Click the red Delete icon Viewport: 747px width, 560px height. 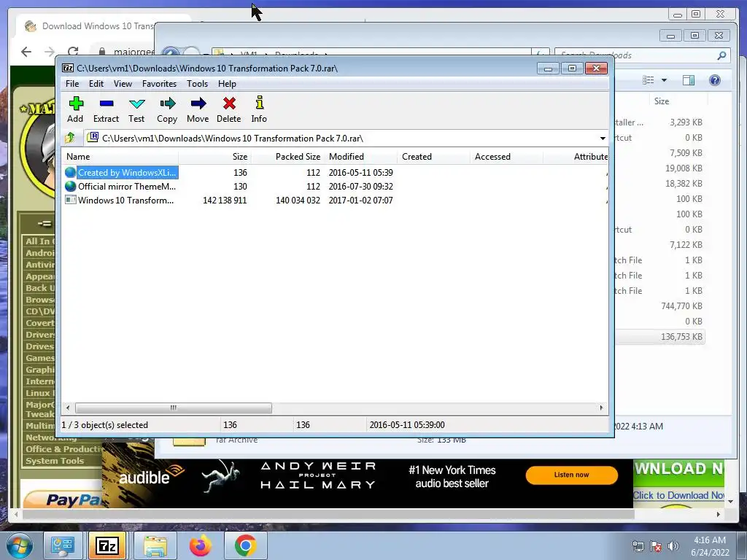coord(229,104)
